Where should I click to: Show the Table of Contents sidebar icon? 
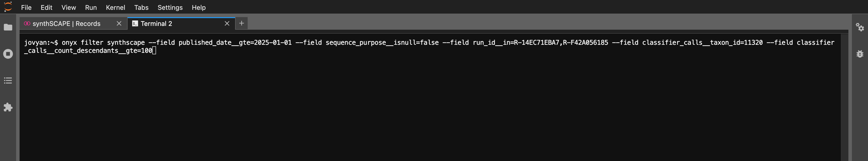click(x=8, y=80)
